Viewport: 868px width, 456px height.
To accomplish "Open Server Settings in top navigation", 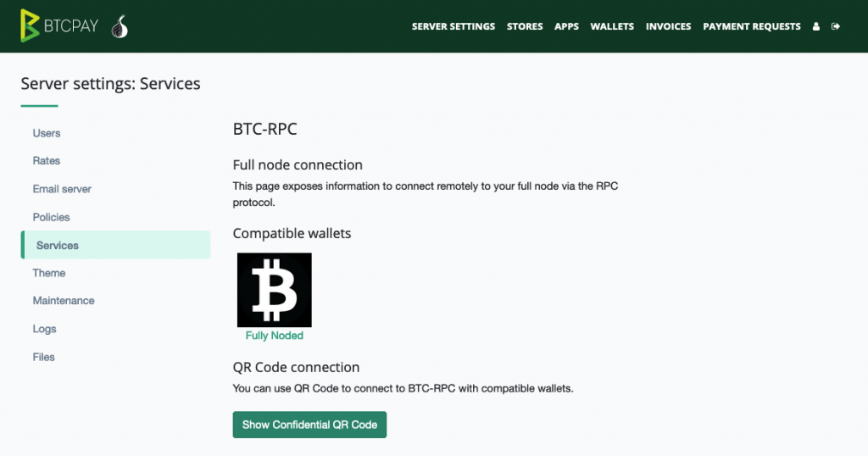I will coord(453,26).
